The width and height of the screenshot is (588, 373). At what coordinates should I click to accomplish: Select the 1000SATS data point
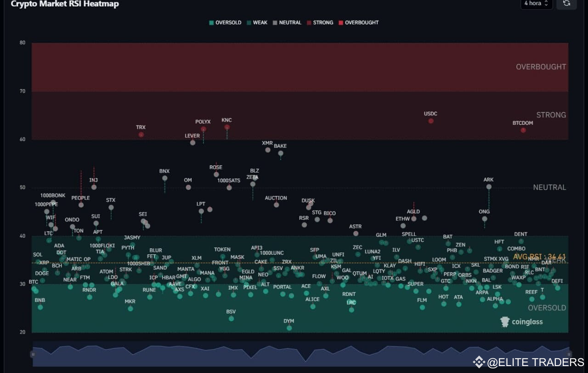tap(229, 188)
